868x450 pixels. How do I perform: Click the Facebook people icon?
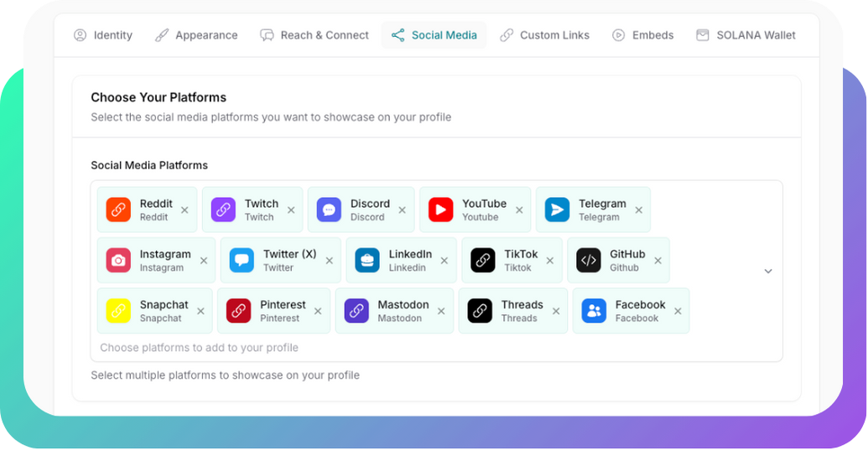click(x=594, y=311)
